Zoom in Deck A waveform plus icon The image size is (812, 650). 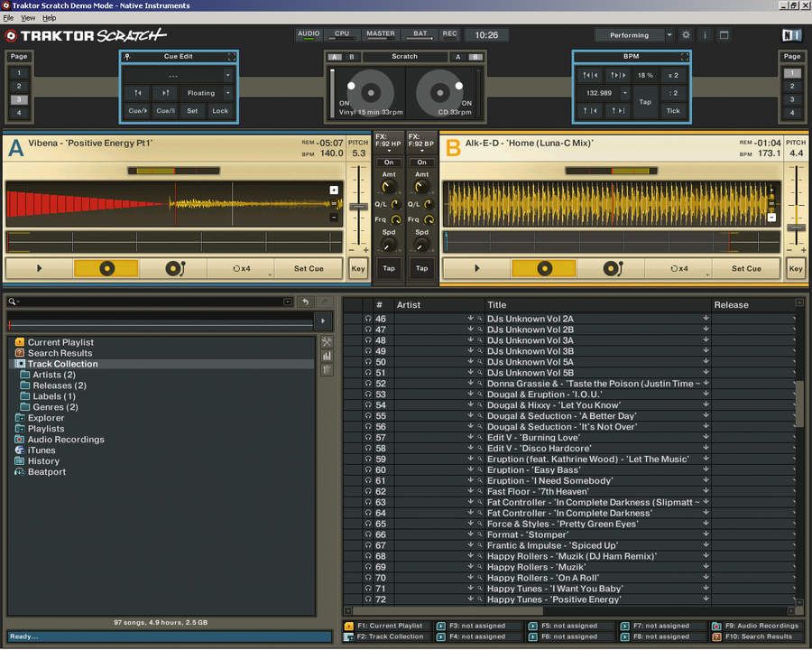tap(334, 190)
